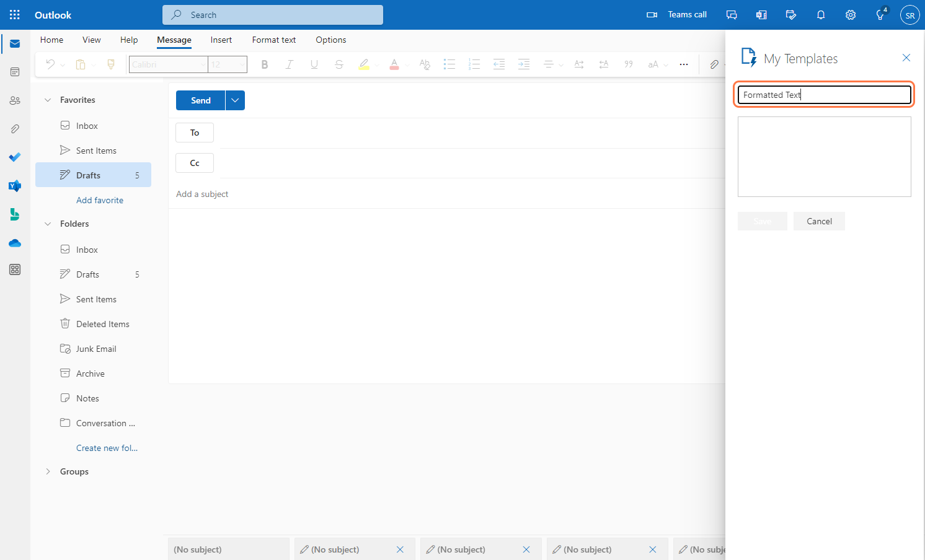
Task: Open the app launcher waffle icon
Action: point(15,15)
